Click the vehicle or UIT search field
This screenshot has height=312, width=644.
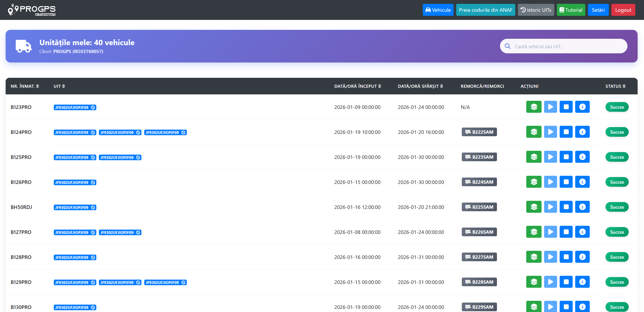564,46
